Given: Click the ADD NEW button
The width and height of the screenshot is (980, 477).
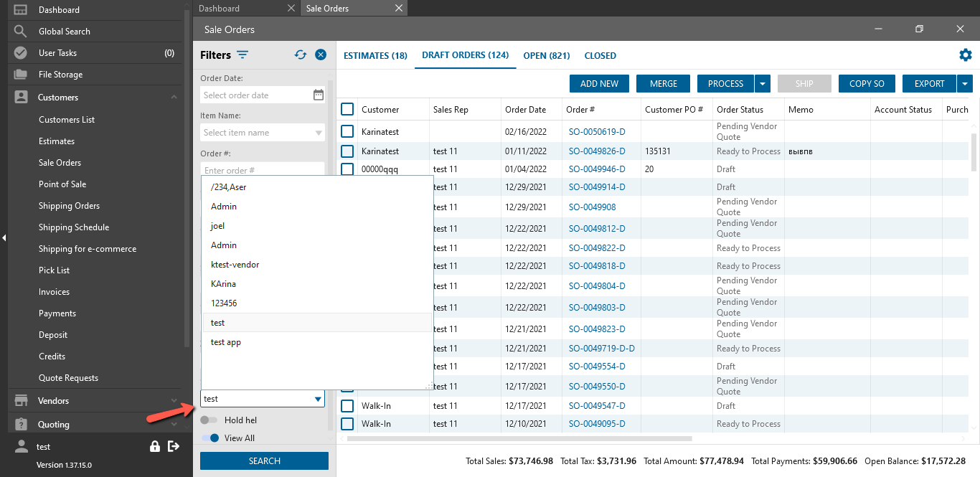Looking at the screenshot, I should (x=599, y=84).
